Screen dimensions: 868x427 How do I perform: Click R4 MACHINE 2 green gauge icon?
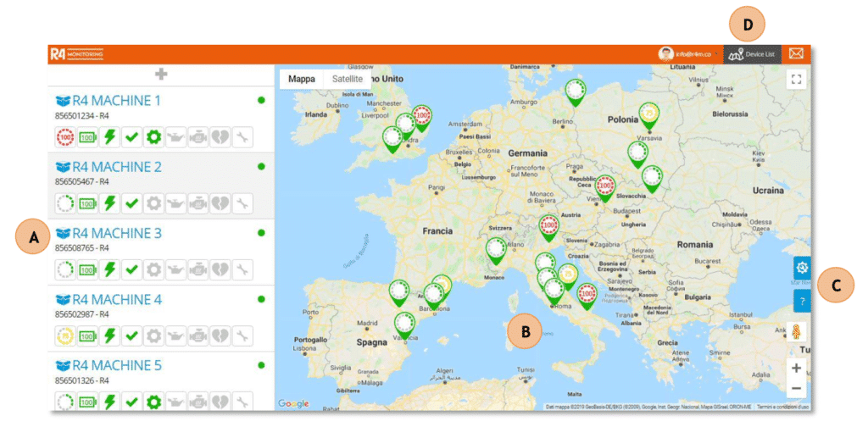(x=65, y=203)
